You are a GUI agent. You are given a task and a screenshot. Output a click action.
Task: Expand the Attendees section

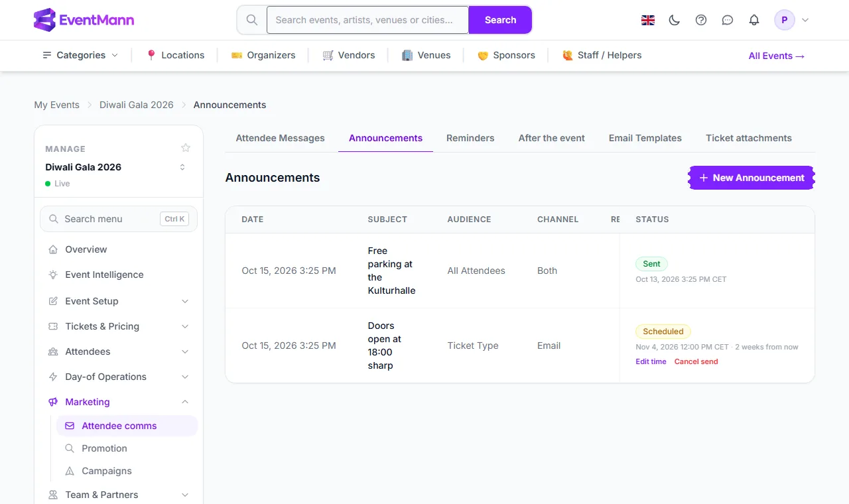click(x=119, y=351)
